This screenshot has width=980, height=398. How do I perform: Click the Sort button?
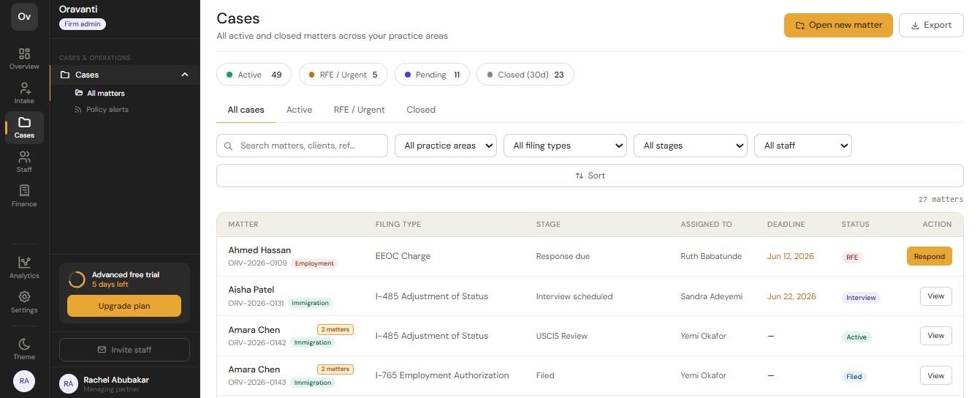pos(590,176)
